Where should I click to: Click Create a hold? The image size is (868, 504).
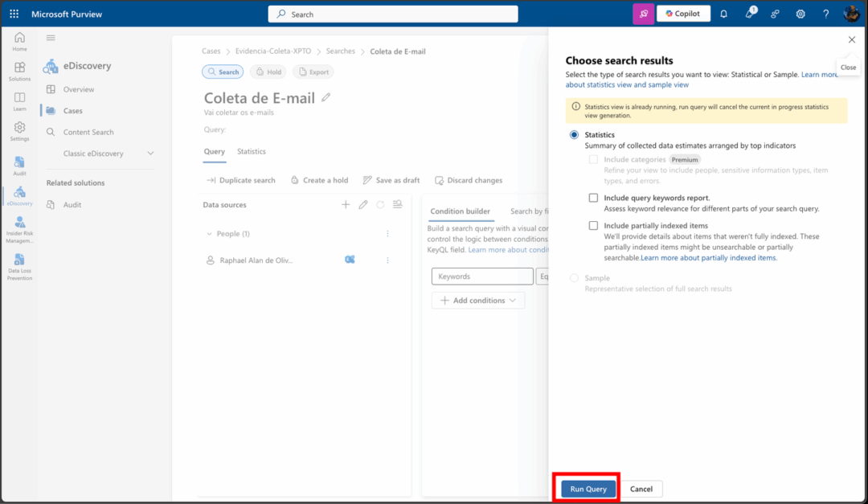[x=320, y=180]
